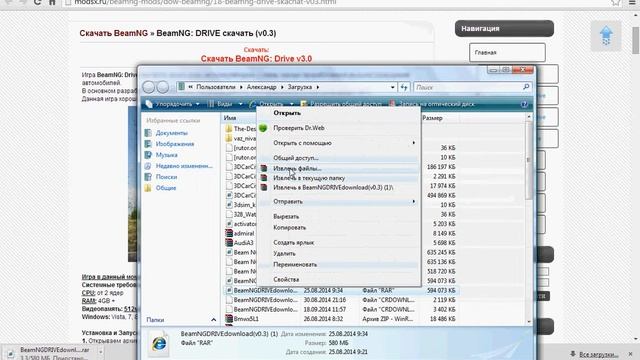Screen dimensions: 640x360
Task: Click Записать на оптический диск toolbar button
Action: click(432, 104)
